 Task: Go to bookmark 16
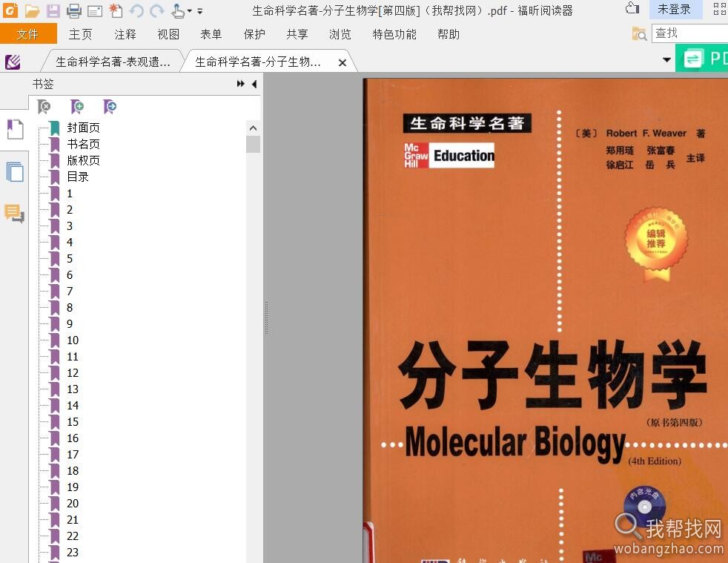click(x=73, y=438)
